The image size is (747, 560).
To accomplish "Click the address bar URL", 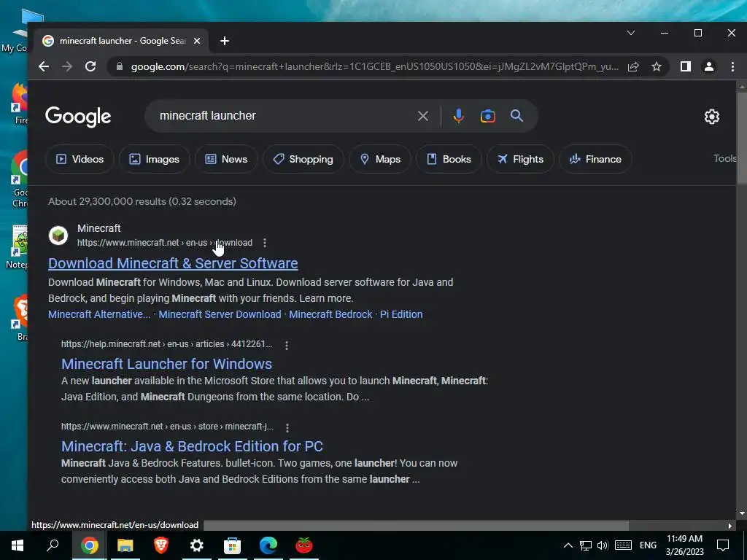I will tap(375, 66).
